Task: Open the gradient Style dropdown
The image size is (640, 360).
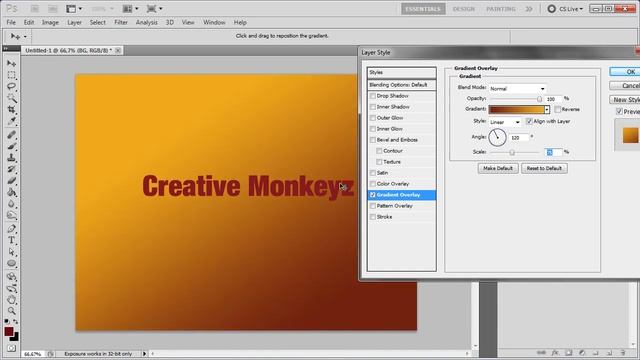Action: point(505,122)
